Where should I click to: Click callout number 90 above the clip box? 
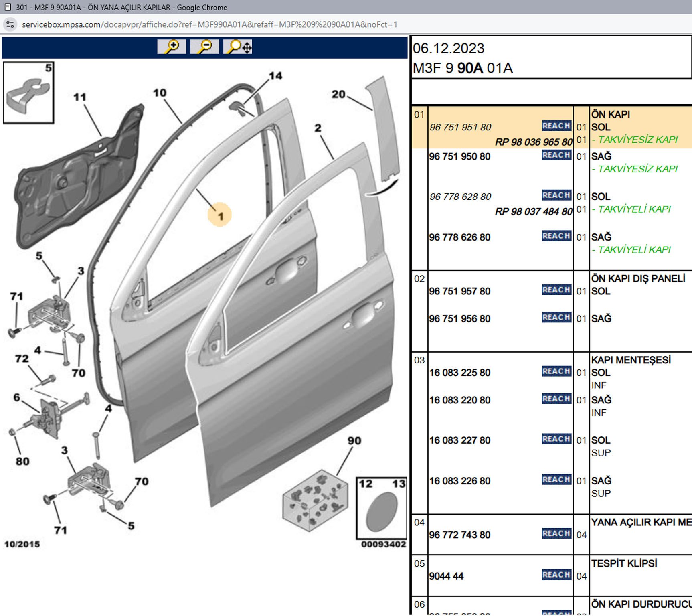pos(354,440)
